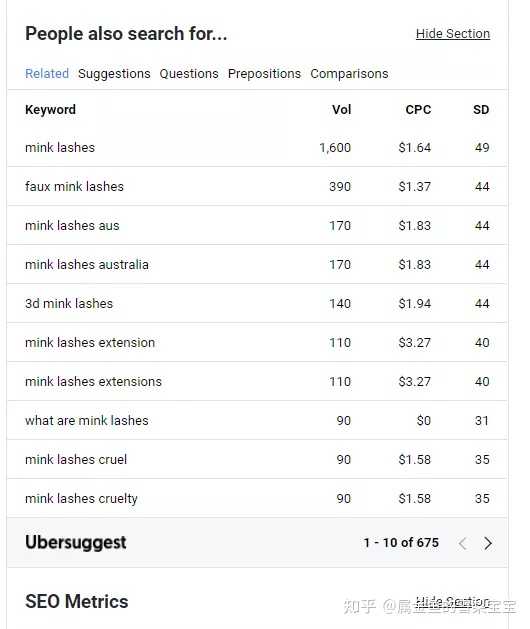Open the Suggestions tab
Viewport: 530px width, 629px height.
pyautogui.click(x=114, y=73)
